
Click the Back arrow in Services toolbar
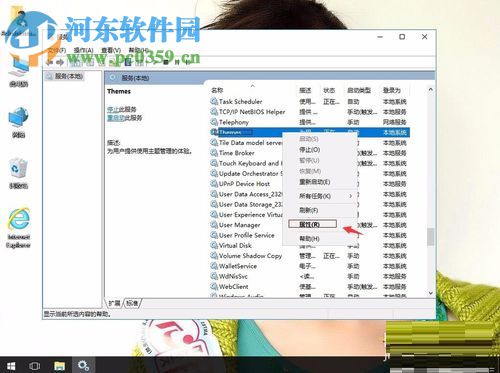click(50, 62)
